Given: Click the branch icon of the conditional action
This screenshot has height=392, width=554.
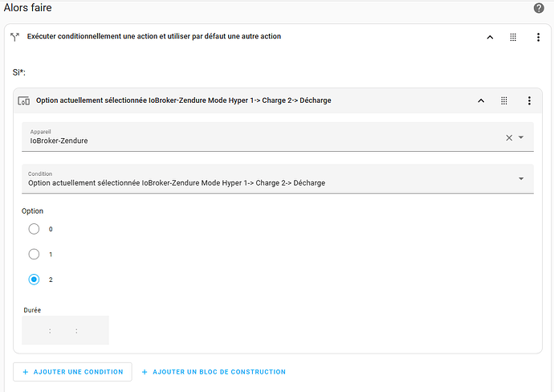Looking at the screenshot, I should point(14,37).
